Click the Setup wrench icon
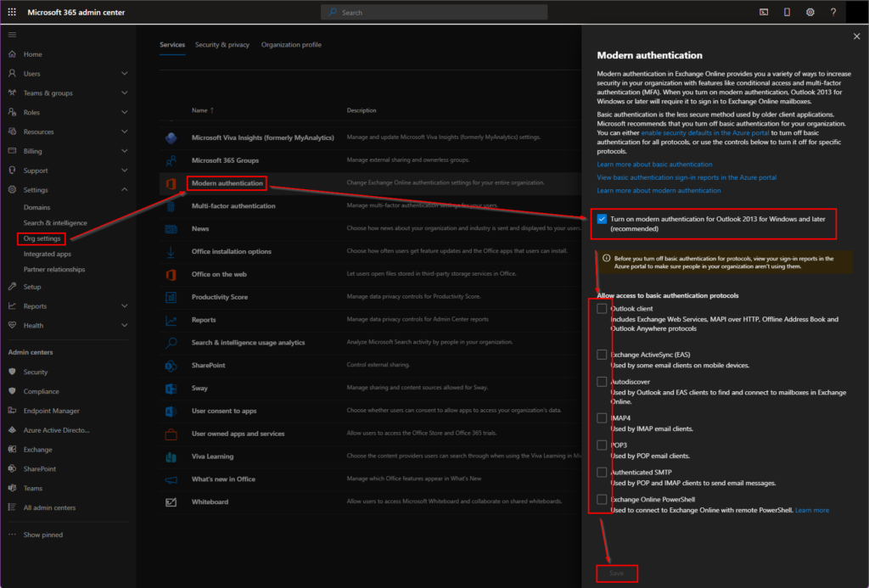Image resolution: width=869 pixels, height=588 pixels. point(12,287)
